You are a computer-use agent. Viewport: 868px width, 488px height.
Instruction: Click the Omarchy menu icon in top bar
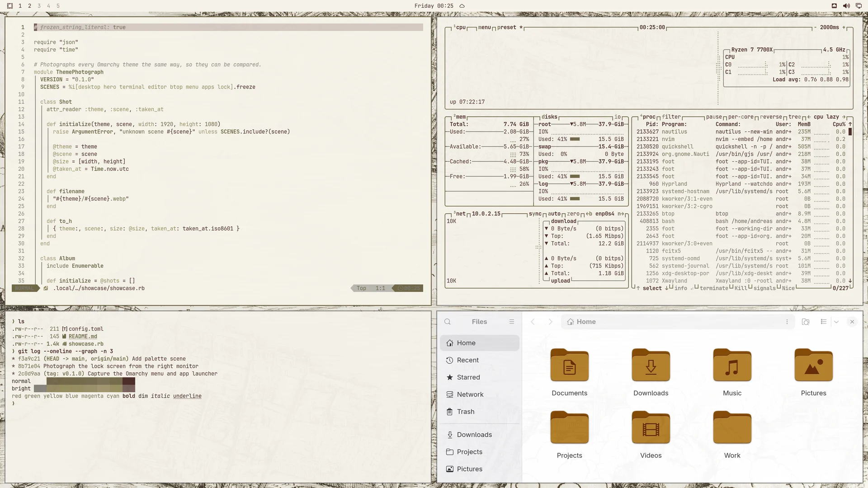pos(10,6)
